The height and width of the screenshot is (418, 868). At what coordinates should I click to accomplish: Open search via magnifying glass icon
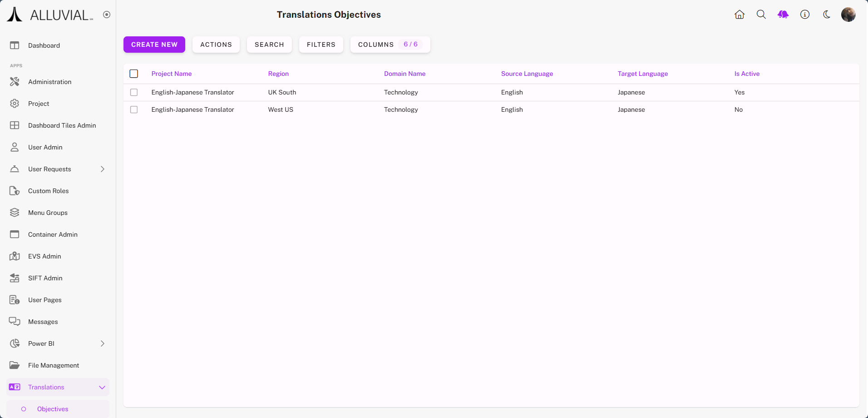(761, 15)
